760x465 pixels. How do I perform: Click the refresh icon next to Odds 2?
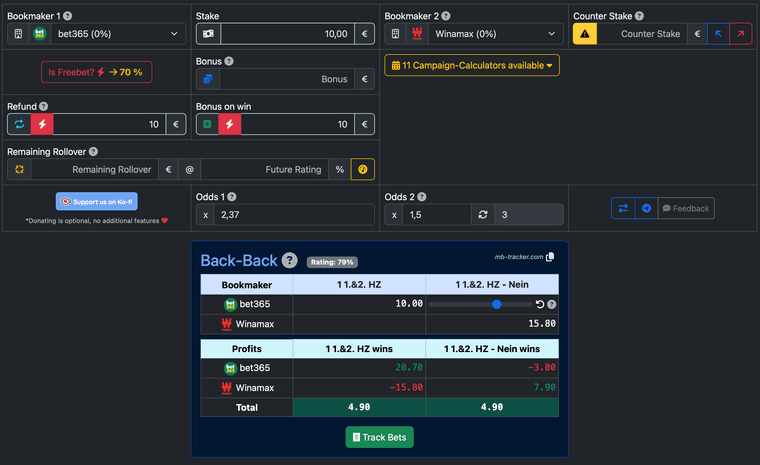click(483, 215)
